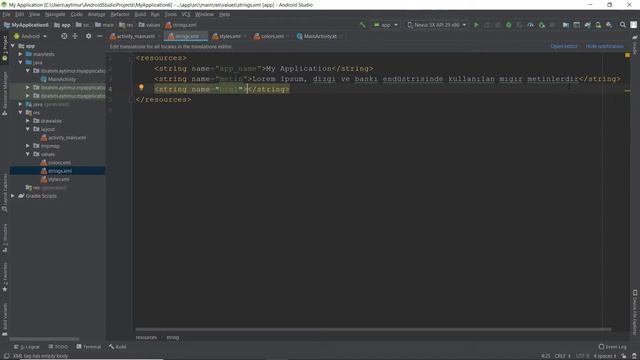Switch to activity_main.xml editor tab
This screenshot has height=360, width=640.
[x=135, y=36]
